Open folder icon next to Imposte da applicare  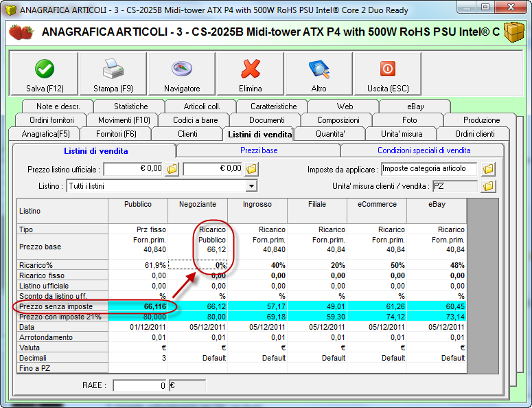488,169
